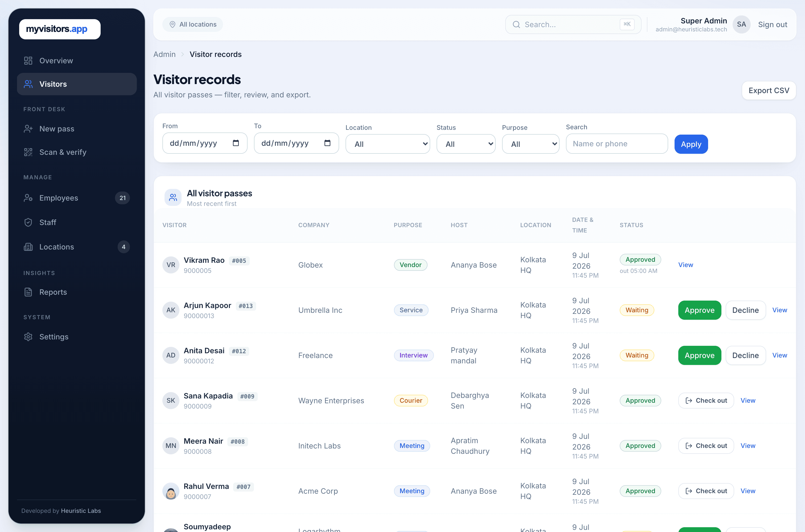Click Rahul Verma's photo avatar

point(171,491)
